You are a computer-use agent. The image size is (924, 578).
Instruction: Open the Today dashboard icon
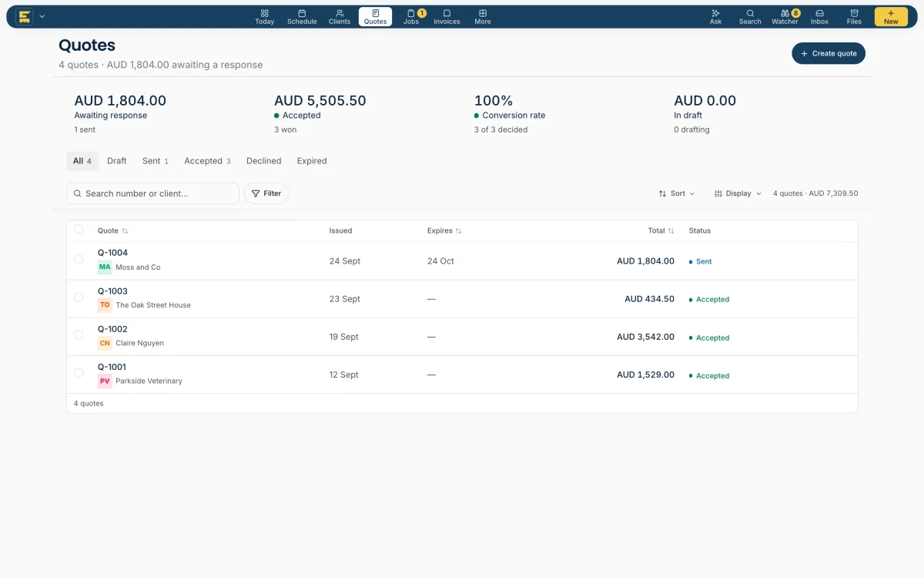pos(264,13)
